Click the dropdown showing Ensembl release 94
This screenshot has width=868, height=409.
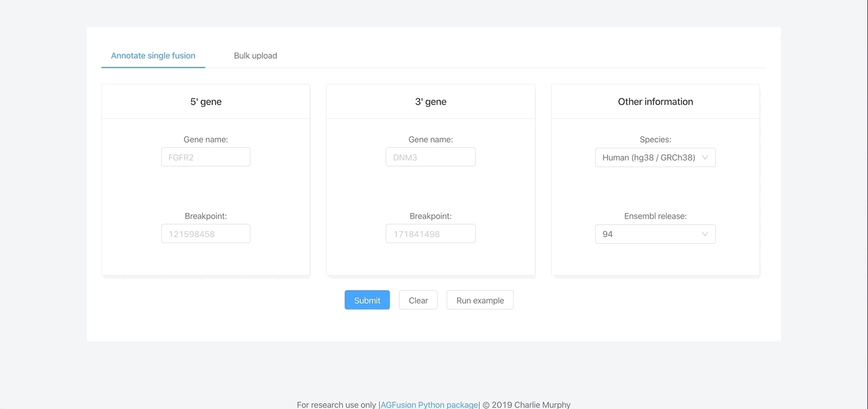pos(656,234)
